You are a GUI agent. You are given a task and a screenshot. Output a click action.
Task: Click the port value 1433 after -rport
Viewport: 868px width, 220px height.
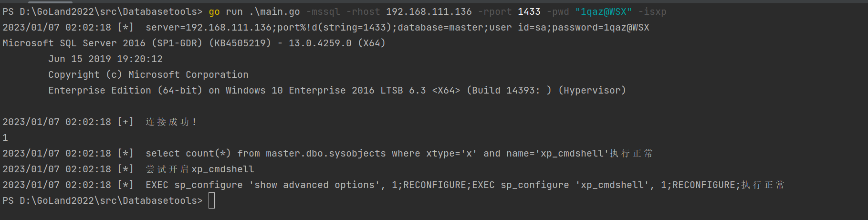coord(529,12)
